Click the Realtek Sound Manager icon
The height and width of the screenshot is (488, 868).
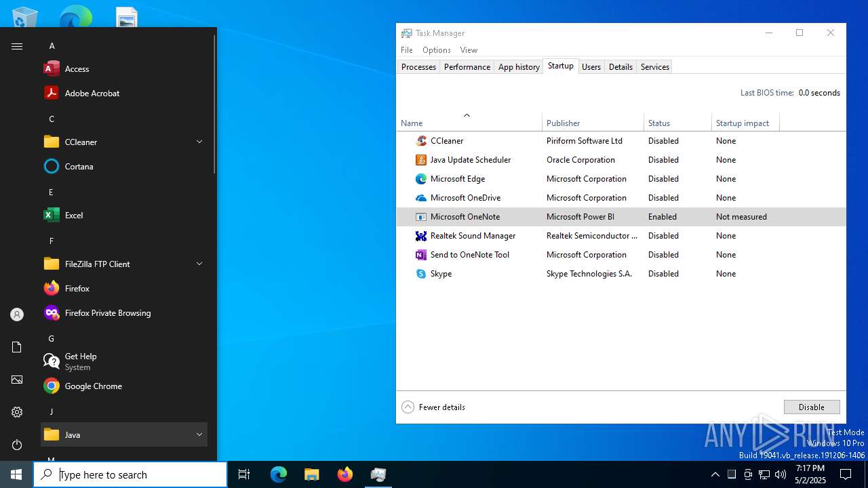pyautogui.click(x=421, y=236)
